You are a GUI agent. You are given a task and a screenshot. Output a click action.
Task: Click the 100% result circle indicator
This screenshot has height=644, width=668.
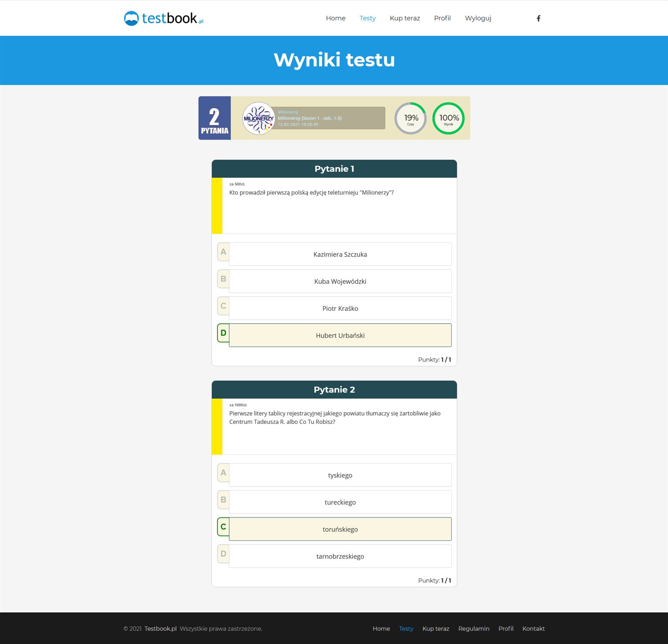click(x=448, y=118)
